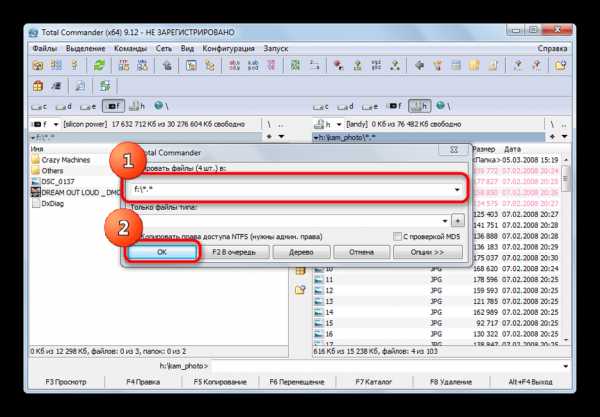
Task: Select drive h button in right panel
Action: pyautogui.click(x=419, y=106)
